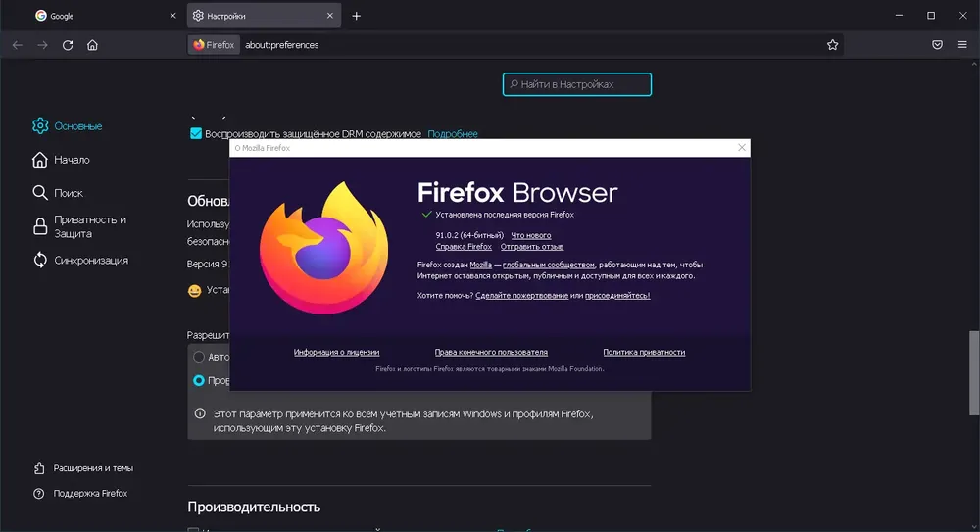Click the Производительность heading
The height and width of the screenshot is (532, 980).
click(254, 507)
